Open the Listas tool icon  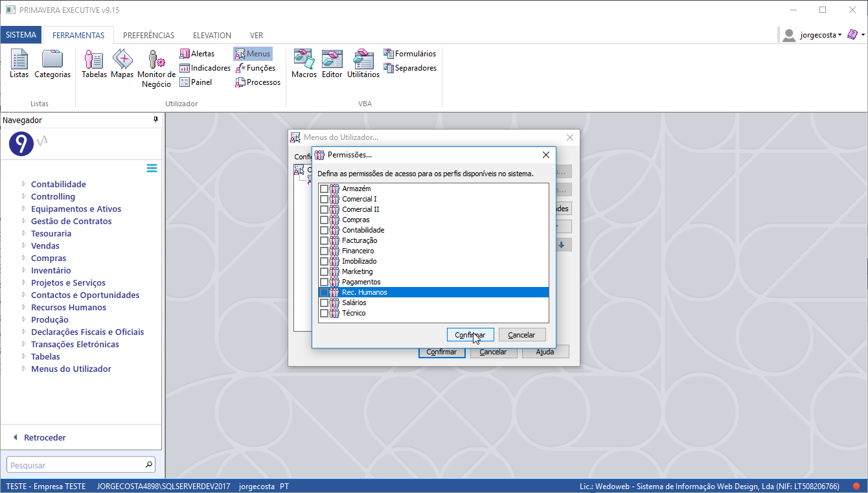(19, 63)
